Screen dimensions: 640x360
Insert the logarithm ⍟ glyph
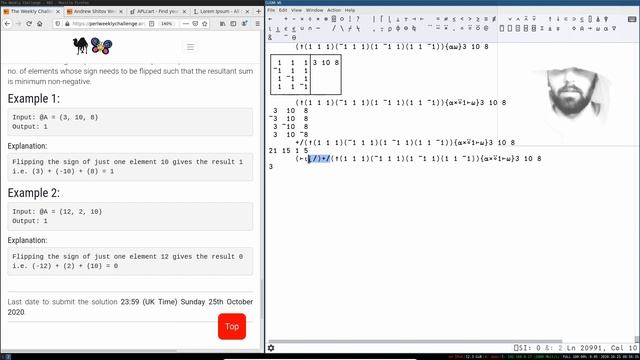click(326, 19)
